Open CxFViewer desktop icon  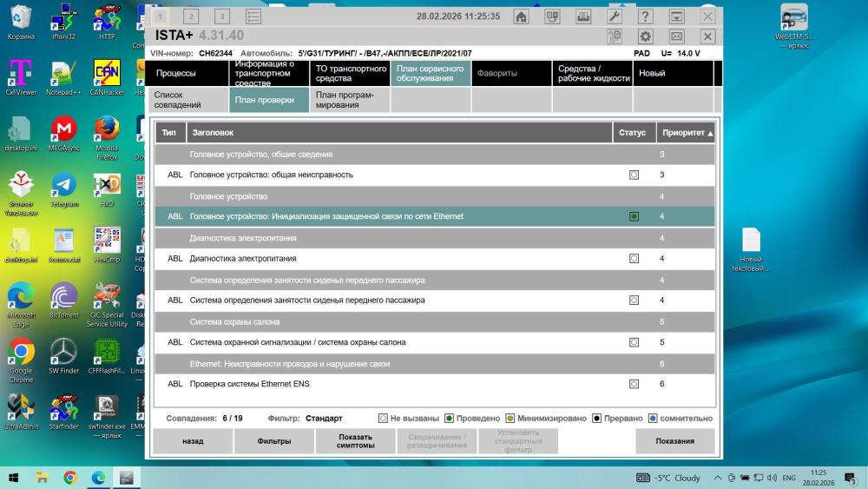21,77
